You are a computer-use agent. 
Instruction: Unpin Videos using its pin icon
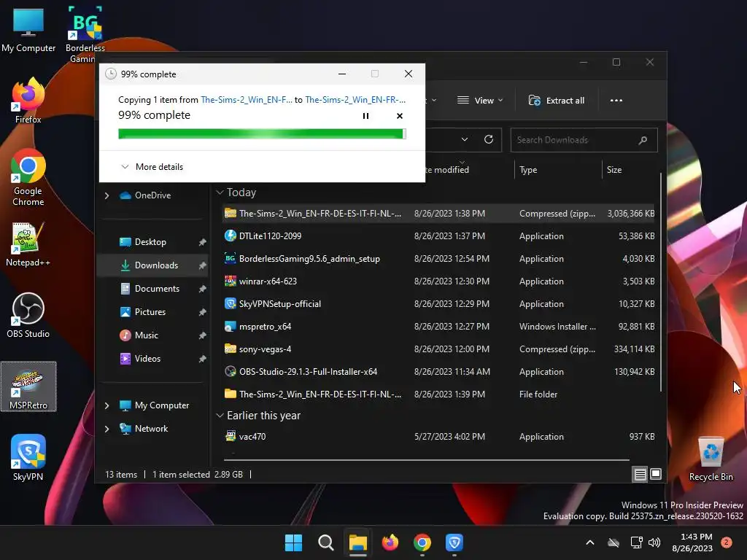click(x=203, y=359)
